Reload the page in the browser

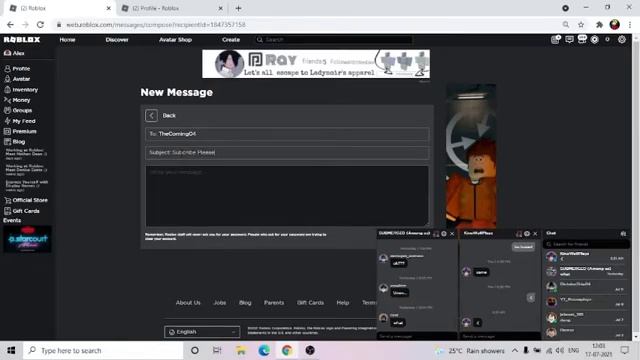(40, 24)
